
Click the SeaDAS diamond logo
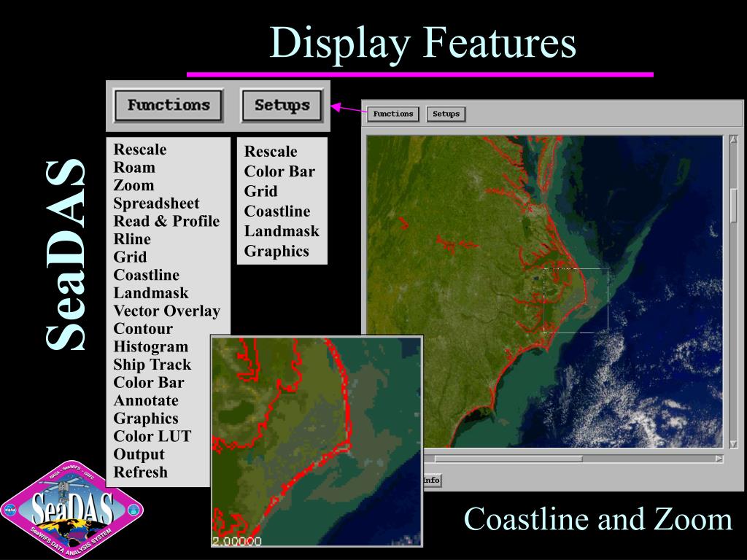(x=72, y=510)
